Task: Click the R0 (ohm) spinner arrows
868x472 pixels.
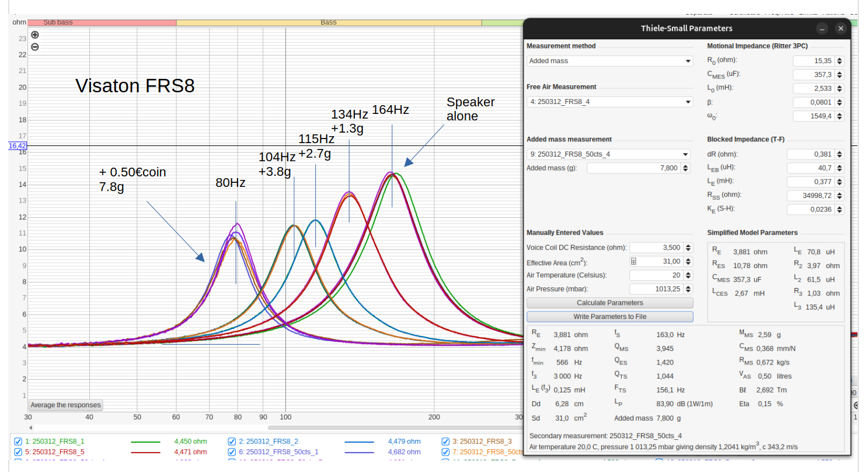Action: click(839, 61)
